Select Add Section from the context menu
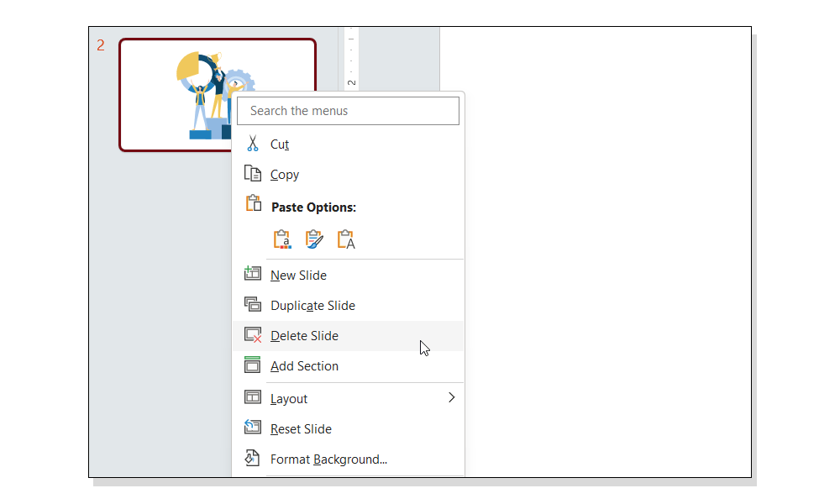This screenshot has height=504, width=840. click(304, 365)
